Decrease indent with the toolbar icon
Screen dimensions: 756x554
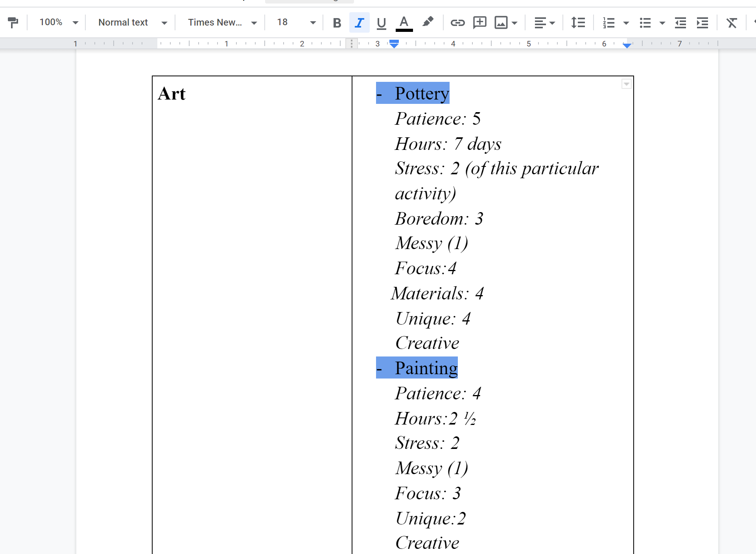tap(680, 22)
